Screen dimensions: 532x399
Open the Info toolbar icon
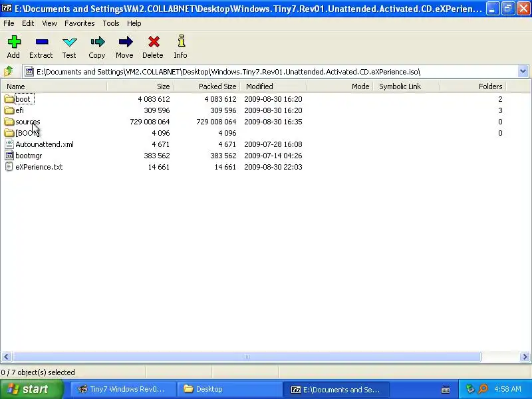tap(181, 41)
